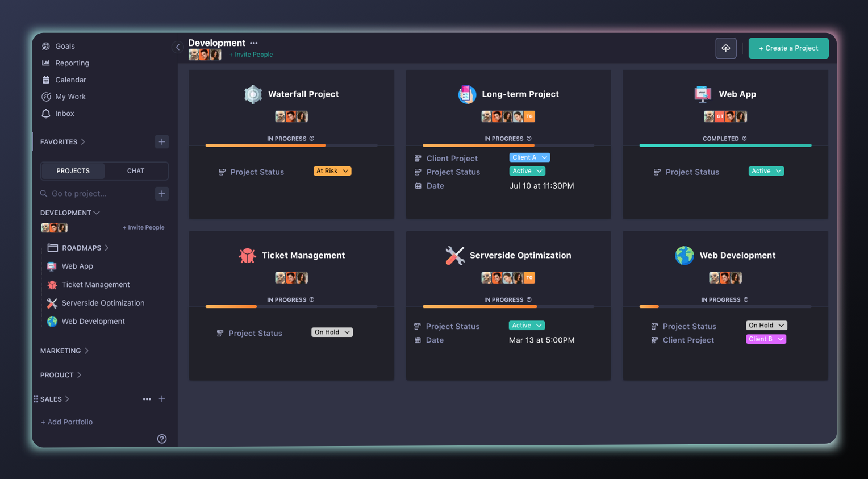The width and height of the screenshot is (868, 479).
Task: Open the Calendar icon in sidebar
Action: pos(46,80)
